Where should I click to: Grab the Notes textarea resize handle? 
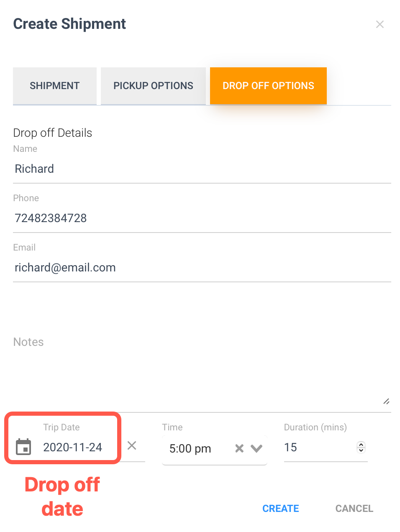(x=387, y=402)
